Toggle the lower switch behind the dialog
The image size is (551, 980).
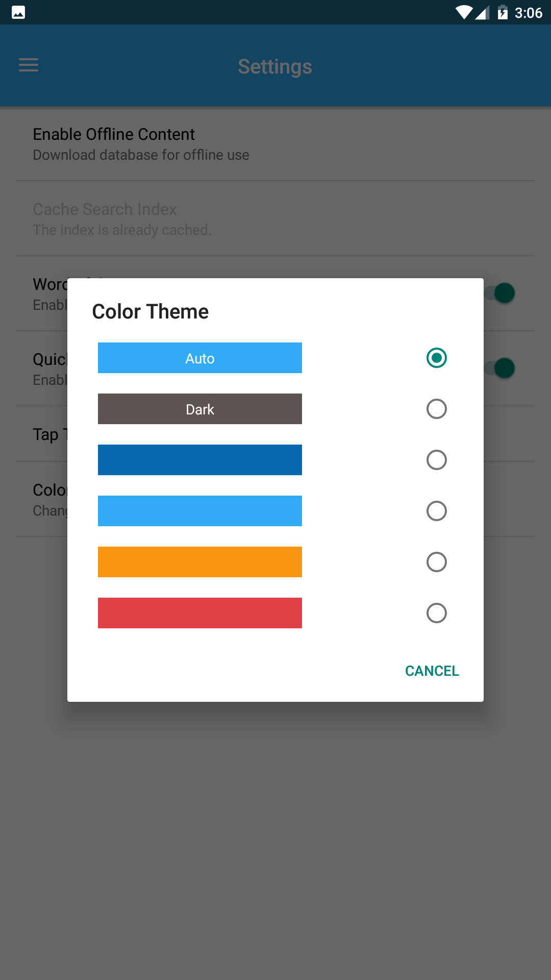[503, 369]
